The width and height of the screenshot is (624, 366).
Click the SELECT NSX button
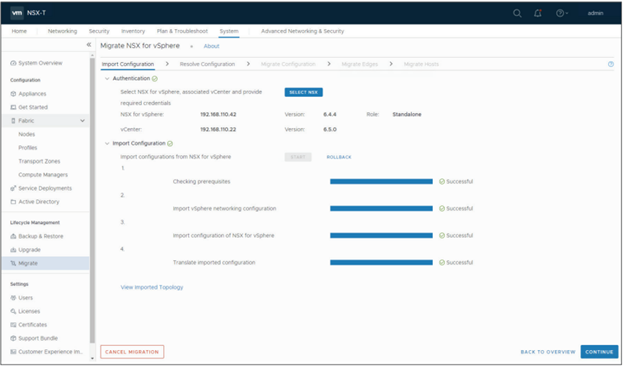(304, 92)
